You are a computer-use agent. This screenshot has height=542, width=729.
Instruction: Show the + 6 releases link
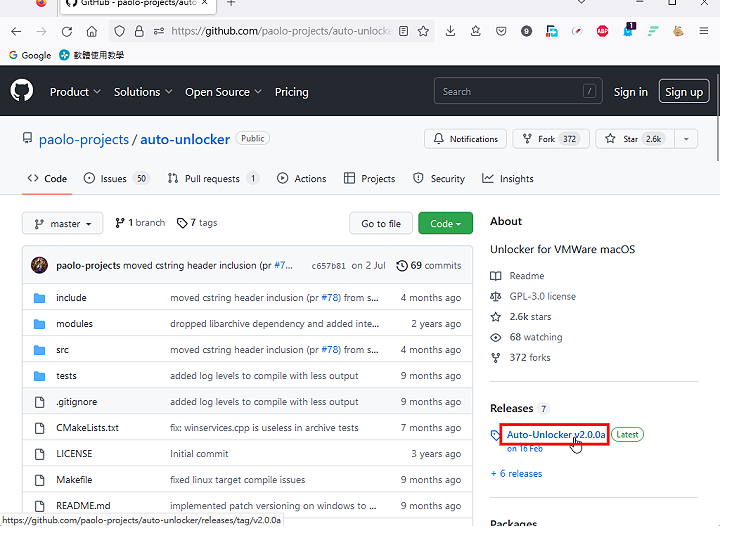(517, 474)
